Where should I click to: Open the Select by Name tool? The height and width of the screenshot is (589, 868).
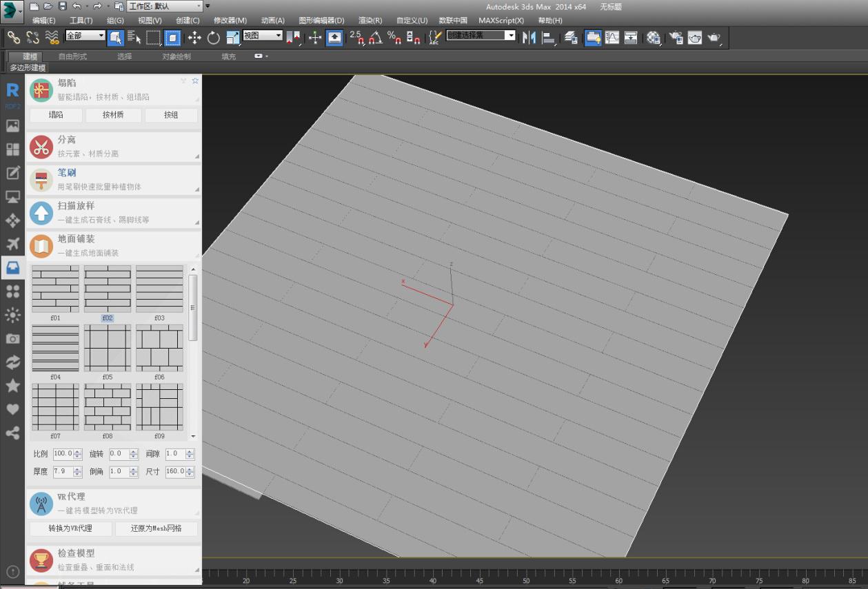134,37
